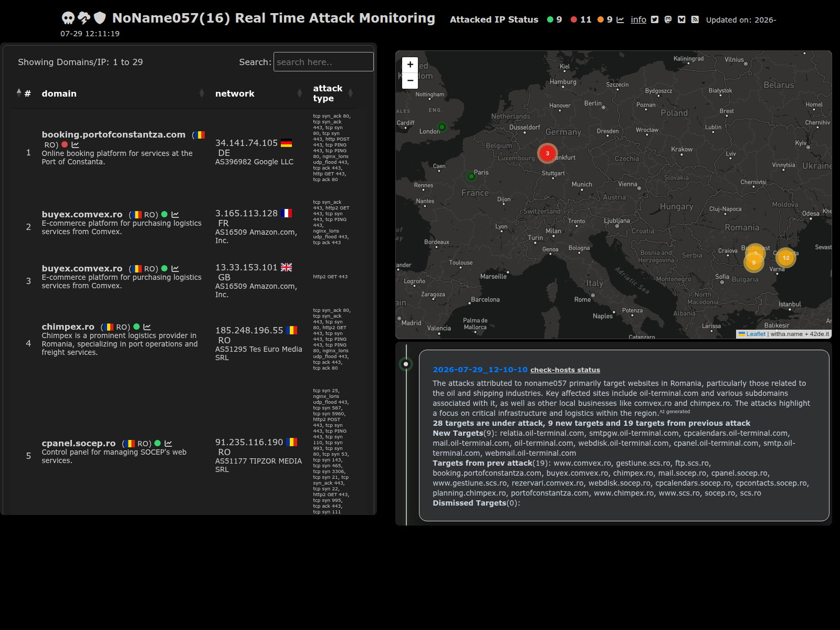
Task: Open the 2026-07-29_12-10-10 report link
Action: click(x=480, y=370)
